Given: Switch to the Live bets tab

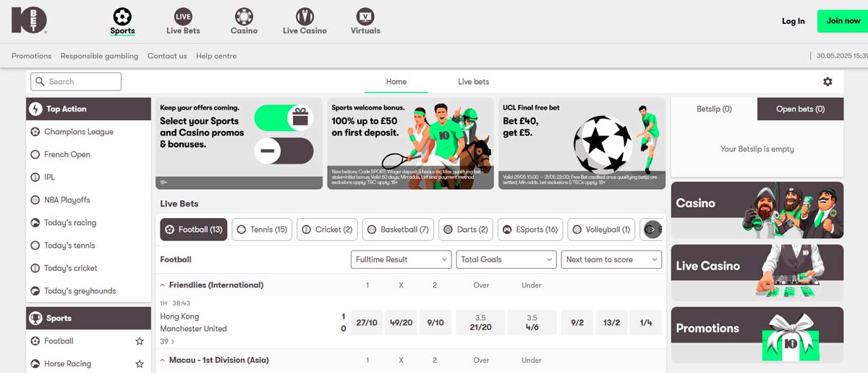Looking at the screenshot, I should coord(474,82).
